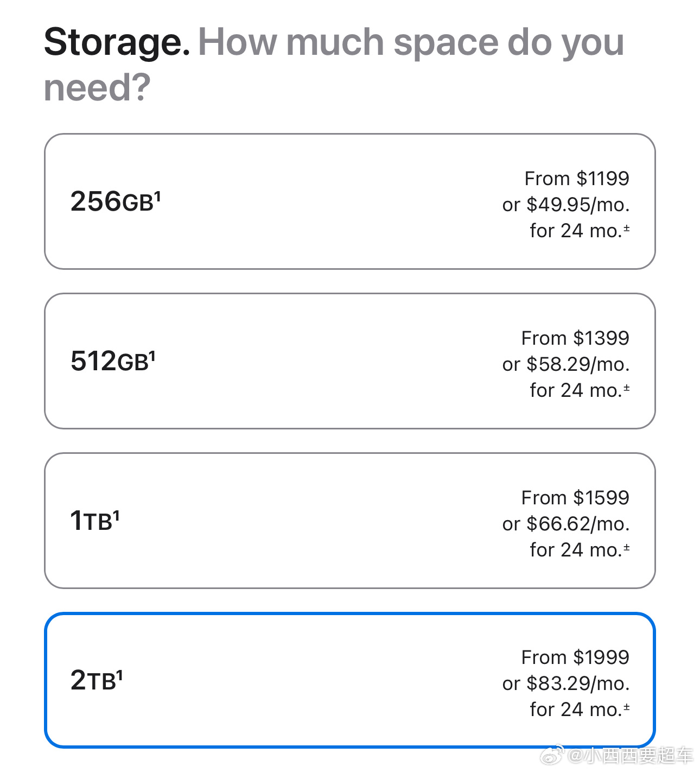Click ± footnote under $49.95/mo. financing
Screen dimensions: 700x772
tap(627, 229)
